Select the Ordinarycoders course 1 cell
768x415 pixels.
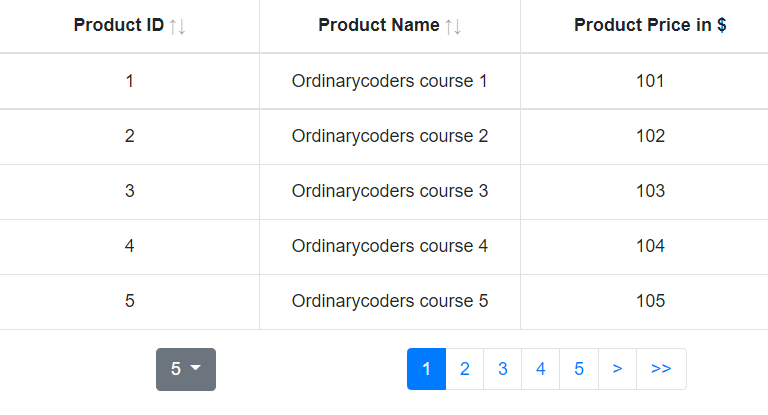(x=390, y=81)
